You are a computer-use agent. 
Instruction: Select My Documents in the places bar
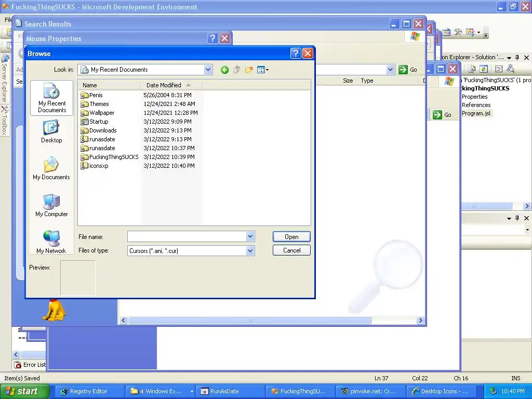point(51,168)
